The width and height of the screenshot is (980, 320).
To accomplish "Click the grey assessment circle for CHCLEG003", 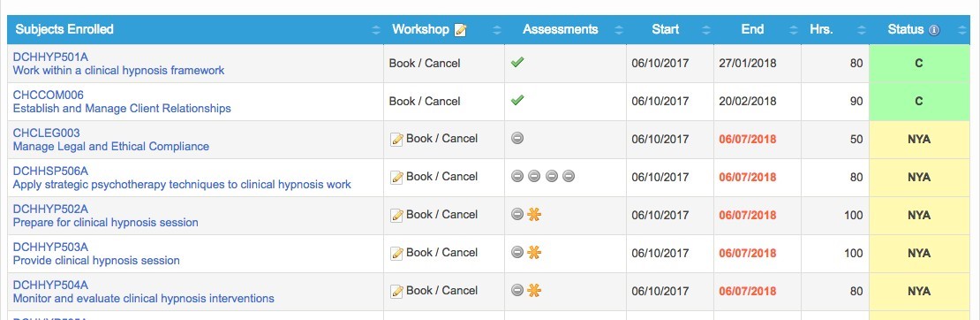I will pos(516,139).
